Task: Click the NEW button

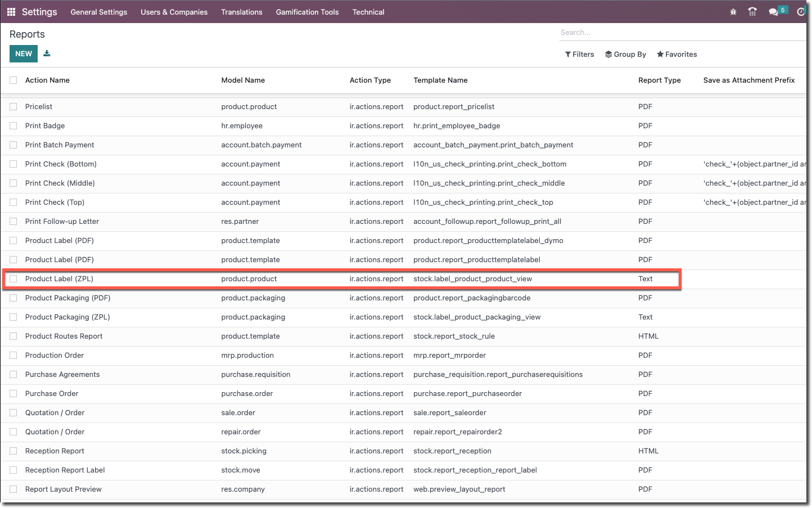Action: (x=24, y=53)
